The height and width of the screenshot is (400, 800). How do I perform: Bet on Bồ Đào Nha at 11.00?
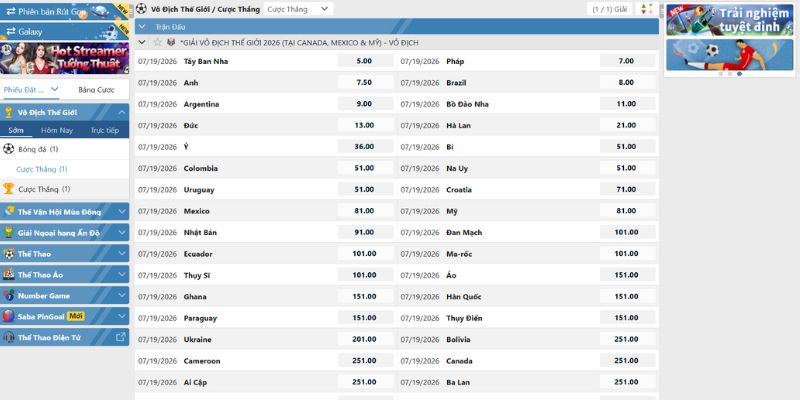click(x=627, y=104)
